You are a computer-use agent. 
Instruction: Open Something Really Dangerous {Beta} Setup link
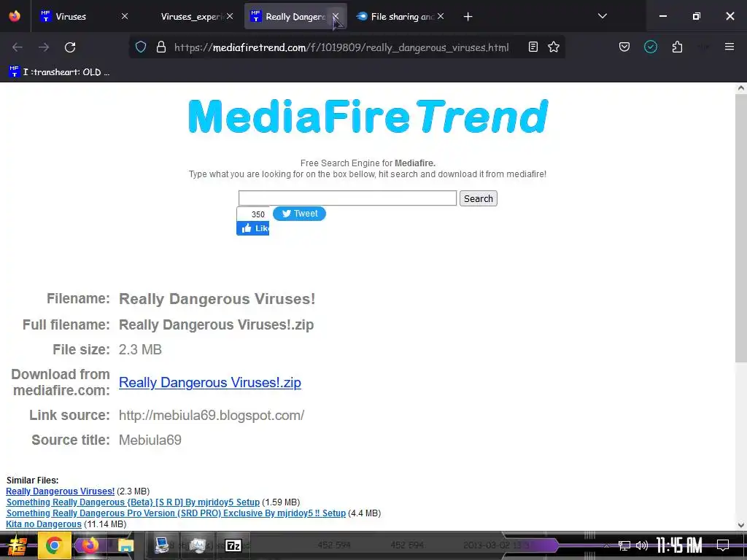pyautogui.click(x=133, y=502)
